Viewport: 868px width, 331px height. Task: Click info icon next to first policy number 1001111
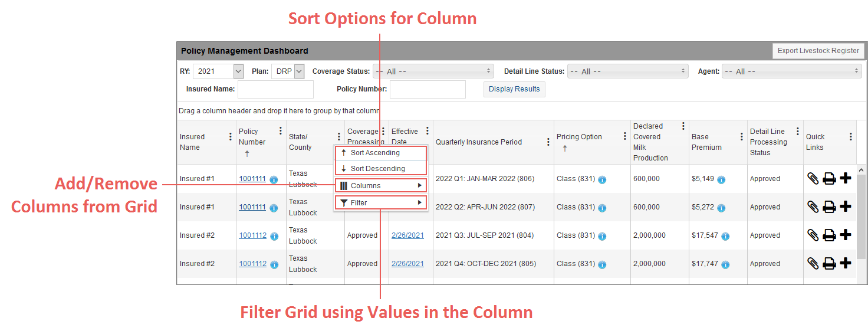(x=274, y=179)
